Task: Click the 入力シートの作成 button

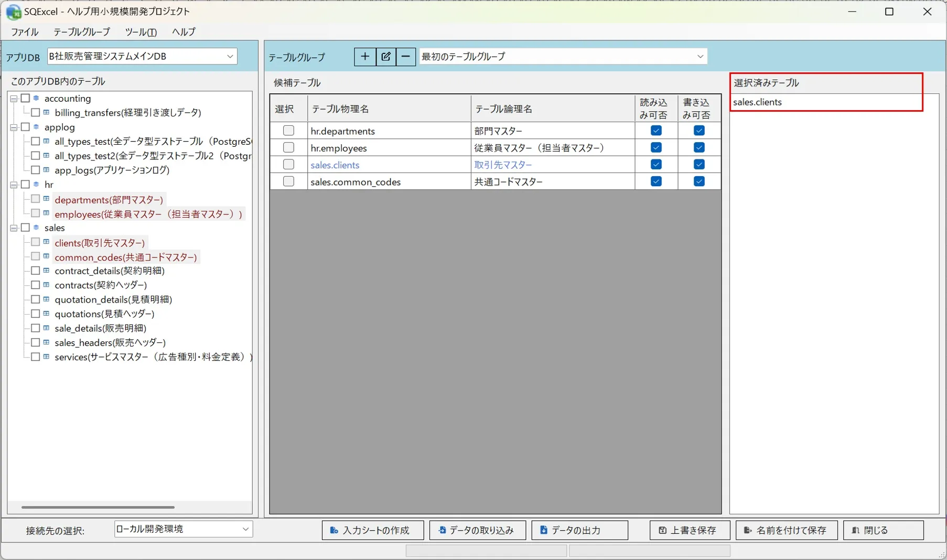Action: click(x=373, y=530)
